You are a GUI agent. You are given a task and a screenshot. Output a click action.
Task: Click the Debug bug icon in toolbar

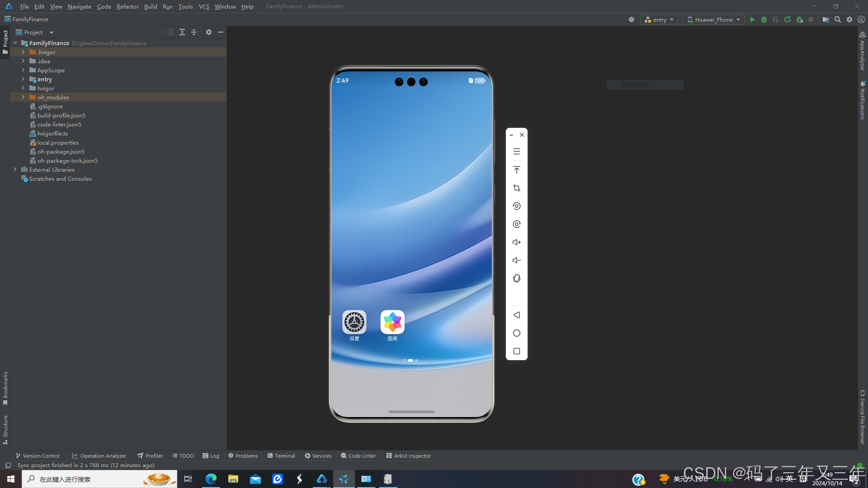tap(764, 19)
